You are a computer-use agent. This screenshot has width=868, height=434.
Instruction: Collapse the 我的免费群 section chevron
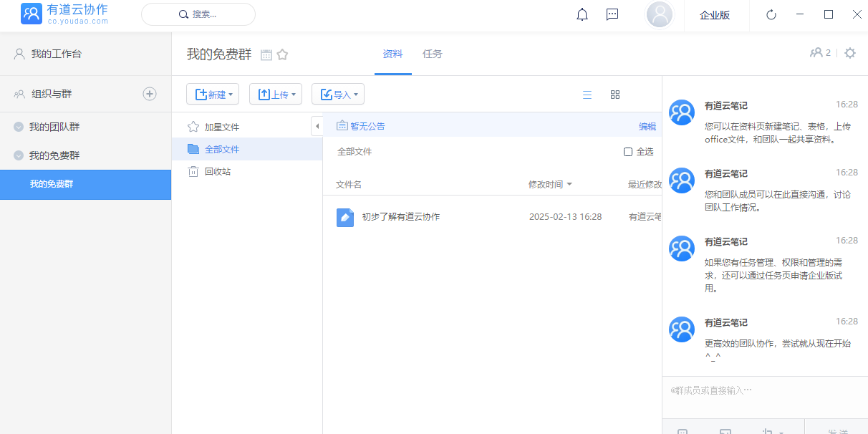19,155
